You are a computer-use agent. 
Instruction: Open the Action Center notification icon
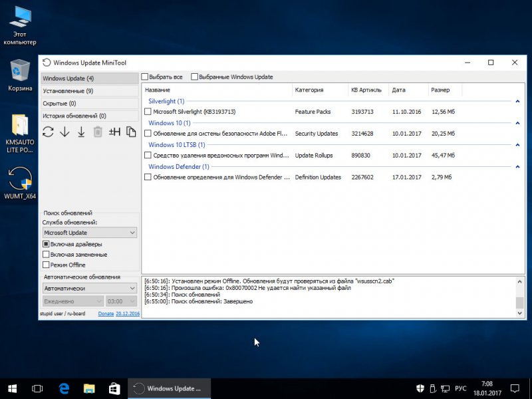pos(515,388)
